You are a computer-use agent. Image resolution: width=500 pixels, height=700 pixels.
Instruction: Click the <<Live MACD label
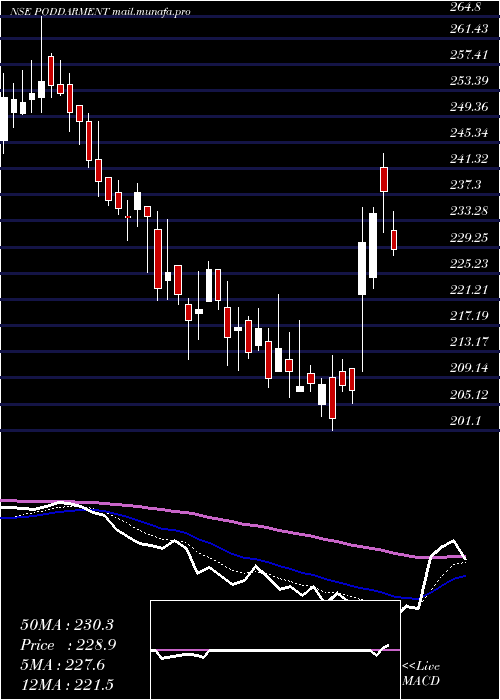pyautogui.click(x=421, y=674)
